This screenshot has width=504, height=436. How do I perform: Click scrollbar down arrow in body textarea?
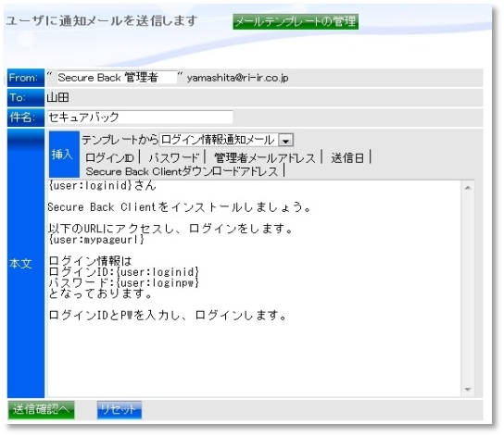coord(468,390)
